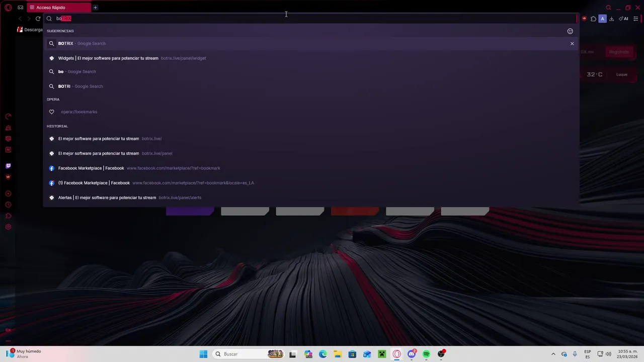Open Minecraft from the taskbar
Image resolution: width=644 pixels, height=362 pixels.
[x=382, y=354]
